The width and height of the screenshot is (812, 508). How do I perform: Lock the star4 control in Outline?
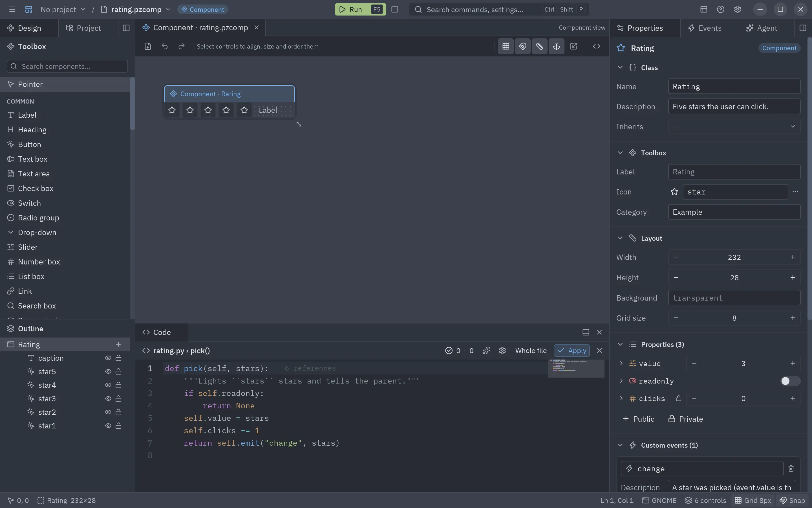[x=118, y=385]
